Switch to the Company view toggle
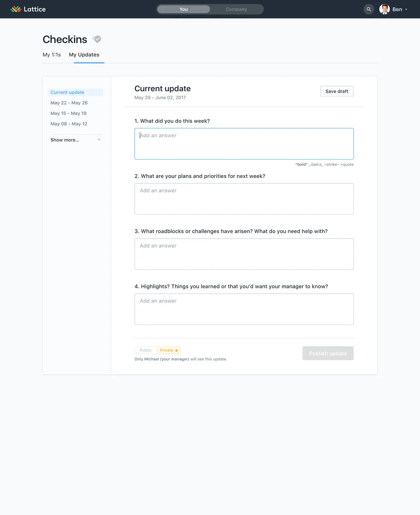This screenshot has width=420, height=515. (x=236, y=9)
